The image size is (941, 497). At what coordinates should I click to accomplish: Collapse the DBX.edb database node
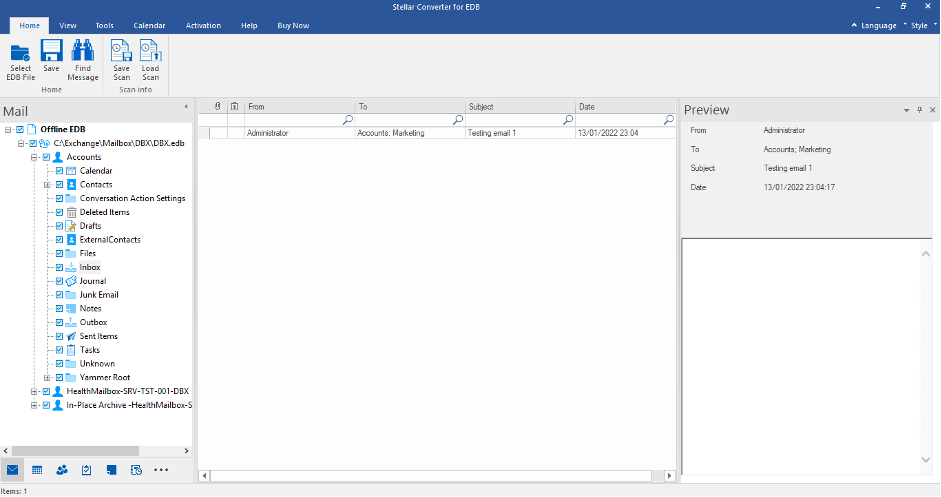(x=21, y=143)
